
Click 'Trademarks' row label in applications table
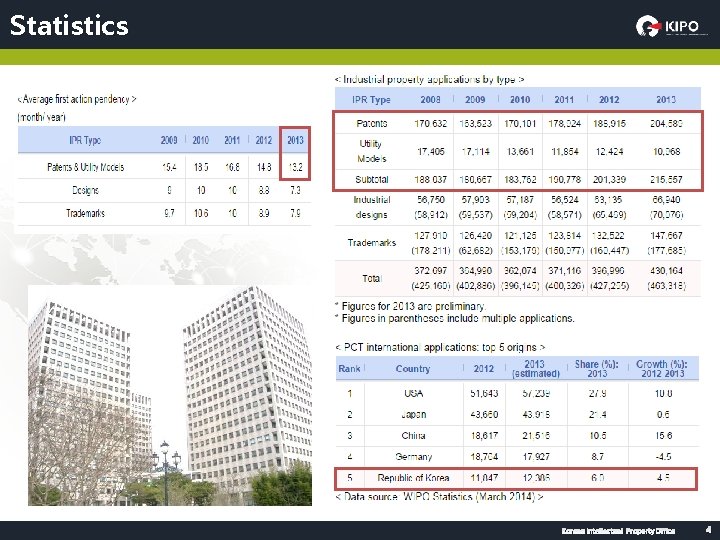point(371,242)
